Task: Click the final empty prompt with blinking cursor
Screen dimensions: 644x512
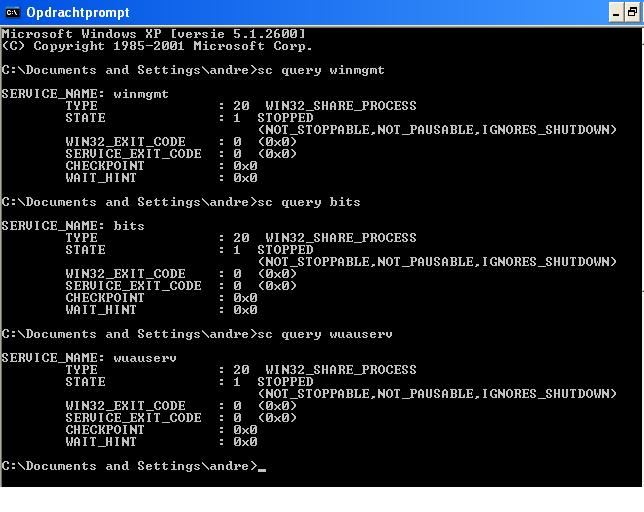Action: coord(134,466)
